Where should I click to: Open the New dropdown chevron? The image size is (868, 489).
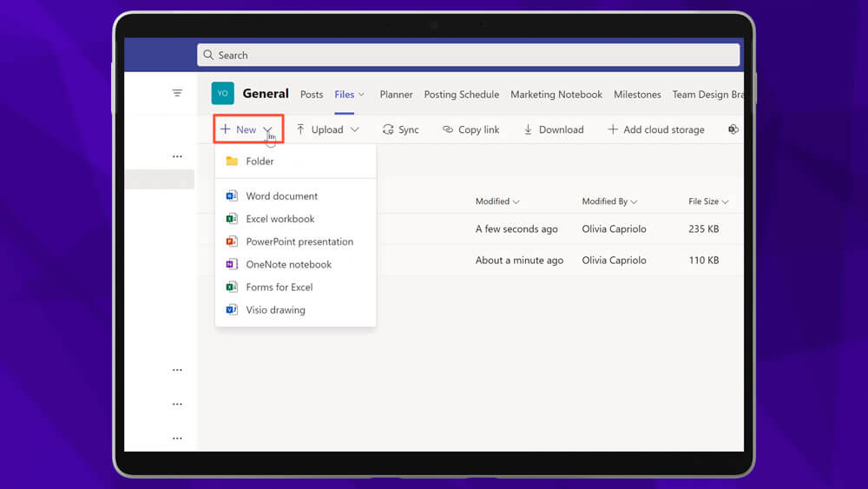268,129
